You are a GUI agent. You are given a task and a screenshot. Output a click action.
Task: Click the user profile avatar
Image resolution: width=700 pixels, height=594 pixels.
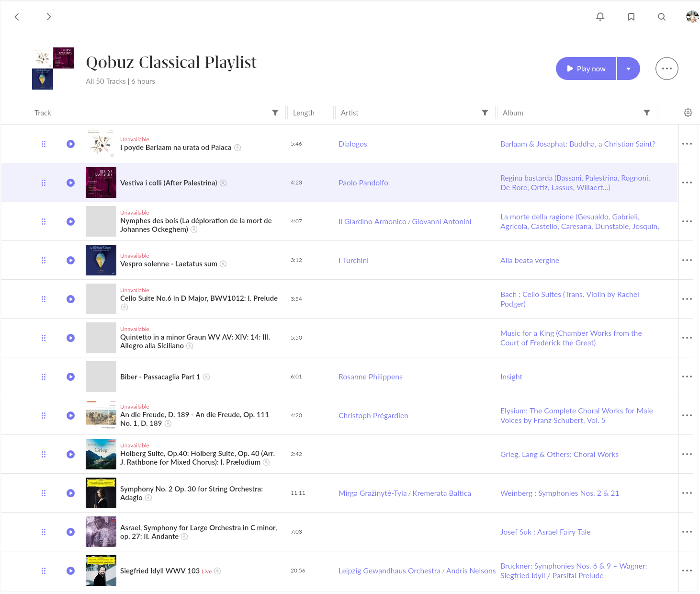[692, 17]
